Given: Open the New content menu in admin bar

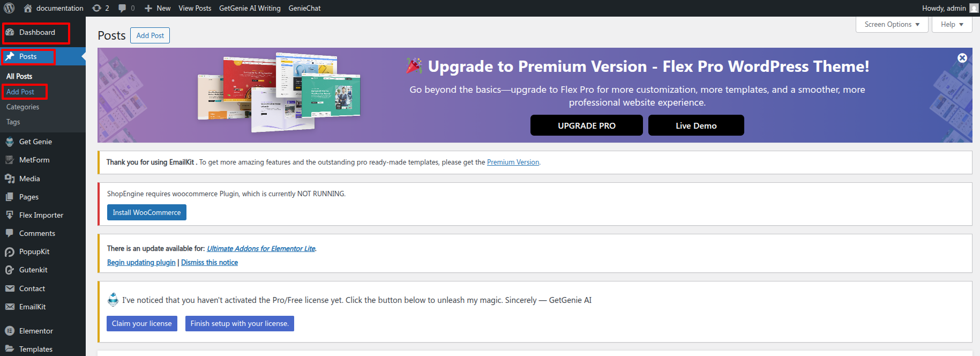Looking at the screenshot, I should tap(158, 8).
